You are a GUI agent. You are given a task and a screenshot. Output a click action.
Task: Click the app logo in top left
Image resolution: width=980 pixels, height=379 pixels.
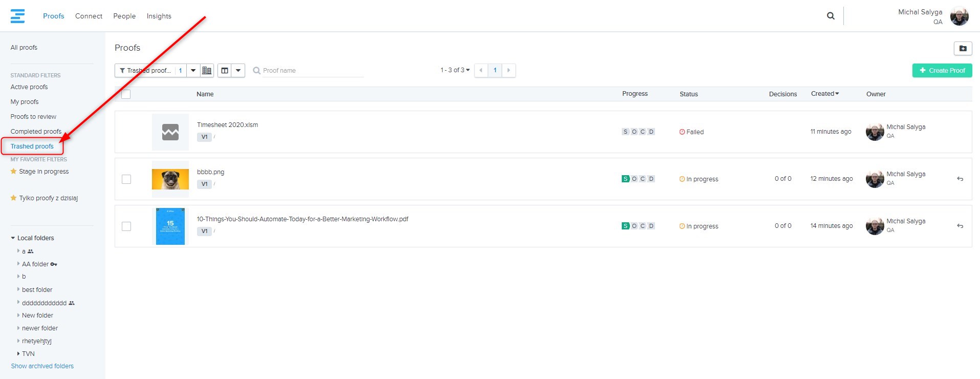pyautogui.click(x=17, y=16)
